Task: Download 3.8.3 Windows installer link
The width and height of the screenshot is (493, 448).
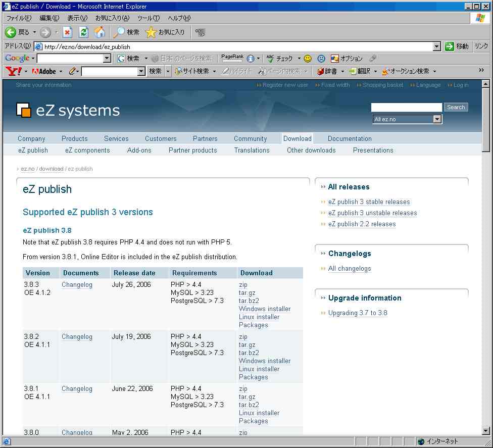Action: tap(265, 309)
